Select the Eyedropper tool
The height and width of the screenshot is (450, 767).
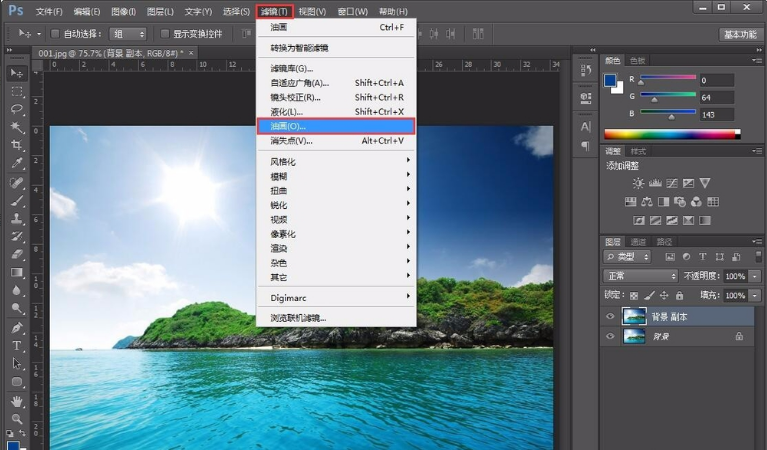17,163
